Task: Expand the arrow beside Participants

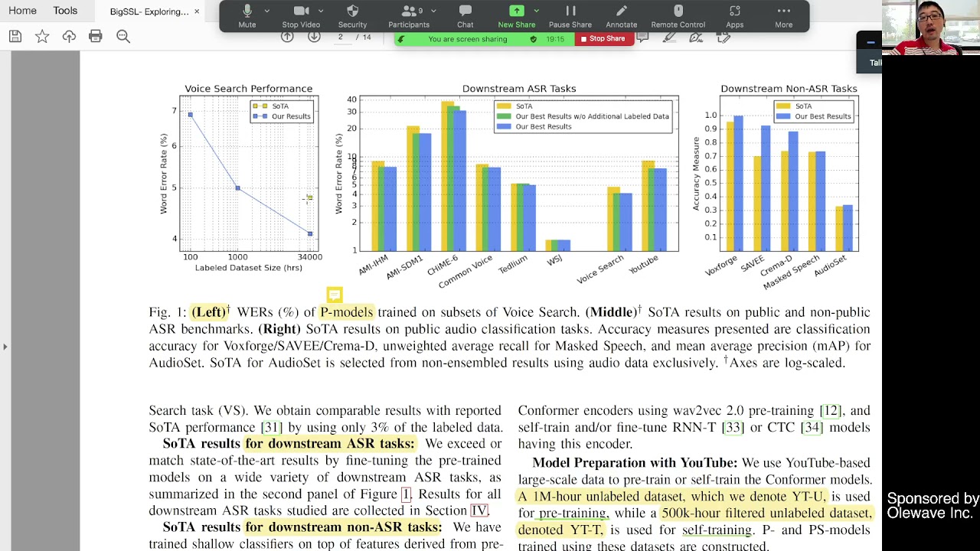Action: click(x=434, y=11)
